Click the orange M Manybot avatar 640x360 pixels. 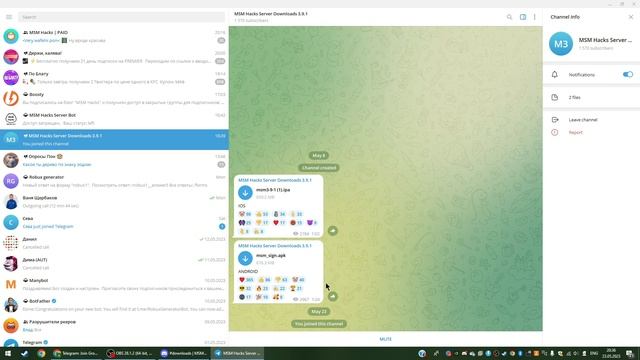click(x=11, y=284)
